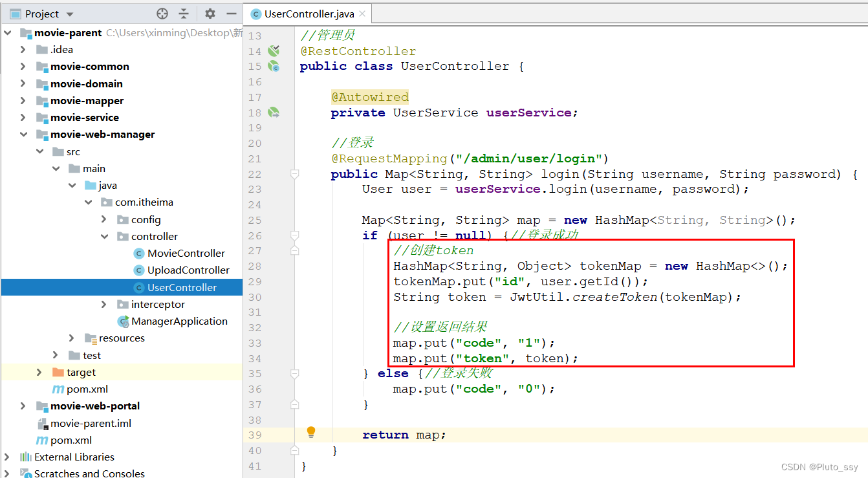Click the userService field on line 18
This screenshot has height=478, width=868.
529,113
